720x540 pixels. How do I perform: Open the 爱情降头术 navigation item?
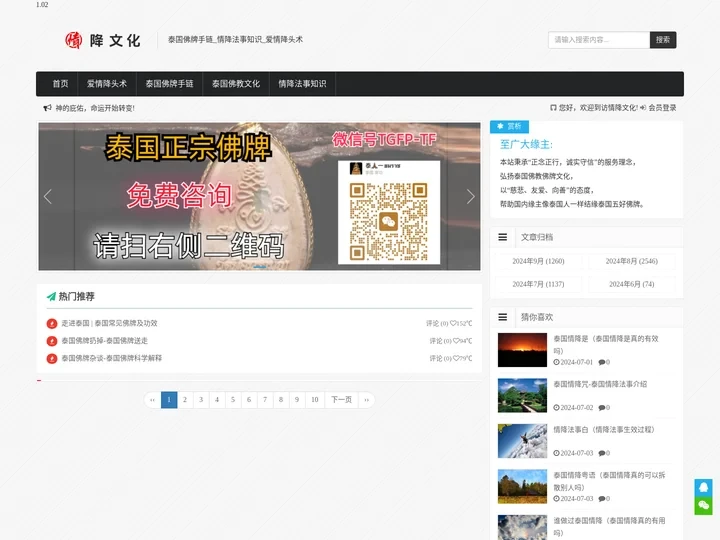tap(107, 84)
